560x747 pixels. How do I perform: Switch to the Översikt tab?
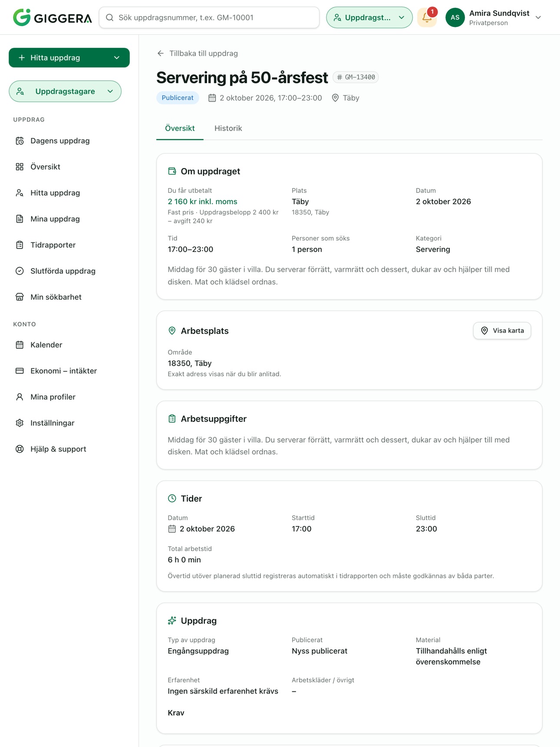click(x=180, y=129)
